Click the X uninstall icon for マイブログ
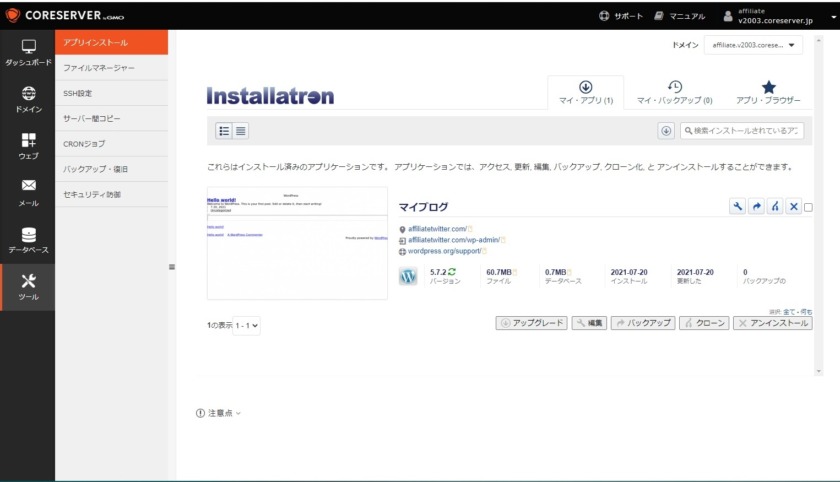The image size is (840, 482). (793, 206)
